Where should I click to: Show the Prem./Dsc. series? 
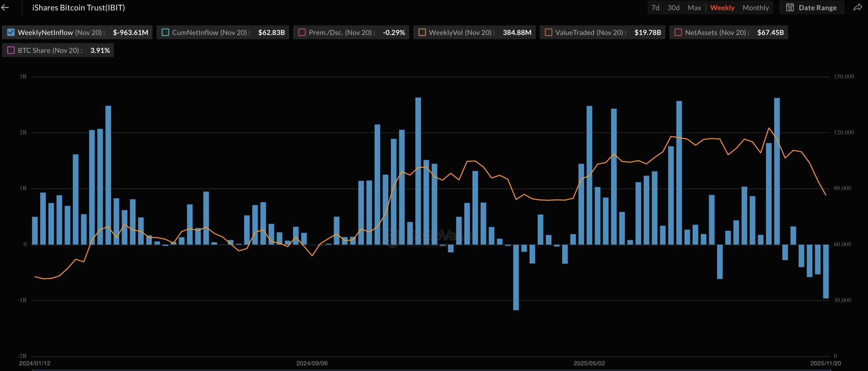tap(301, 32)
